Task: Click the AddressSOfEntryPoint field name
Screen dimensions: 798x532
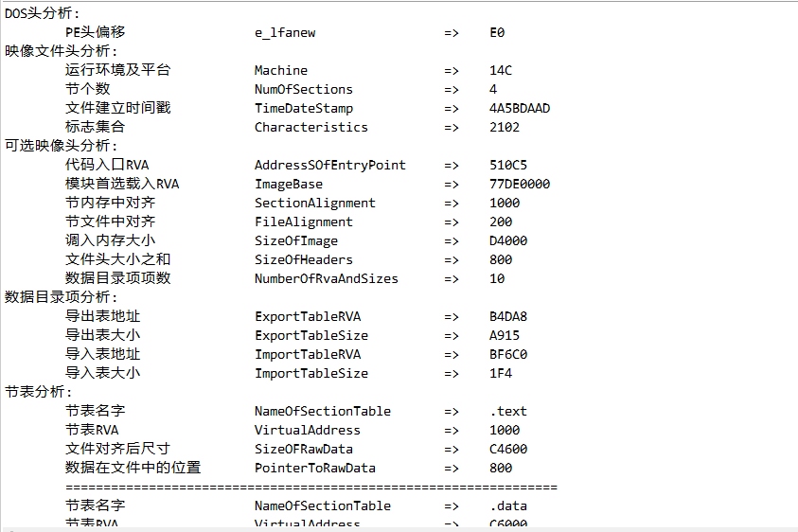Action: coord(329,165)
